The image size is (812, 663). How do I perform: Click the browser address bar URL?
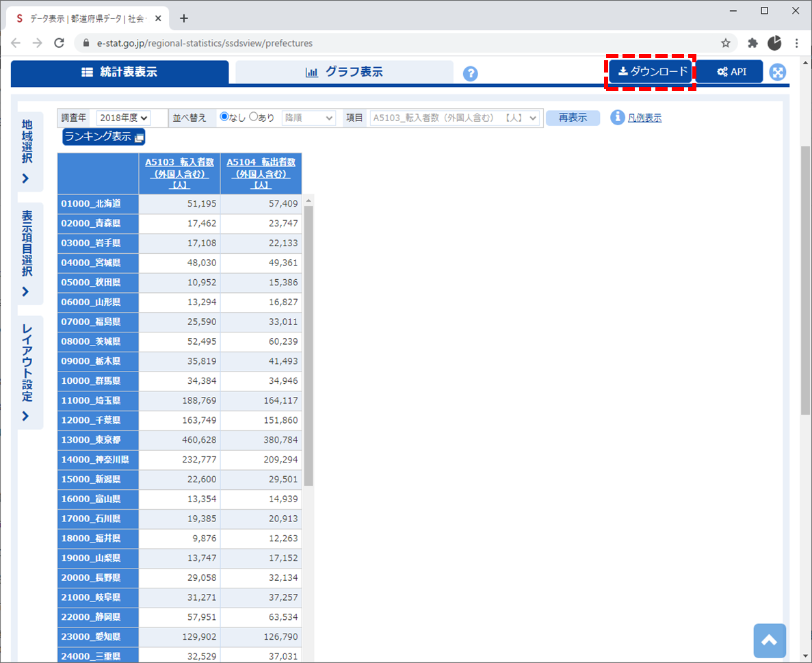[x=205, y=43]
